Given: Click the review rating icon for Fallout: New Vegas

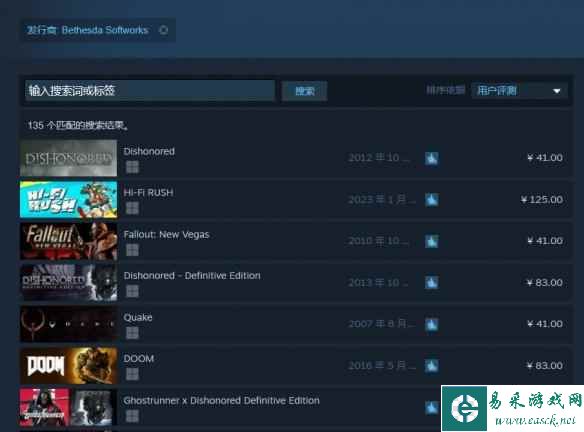Looking at the screenshot, I should (432, 241).
